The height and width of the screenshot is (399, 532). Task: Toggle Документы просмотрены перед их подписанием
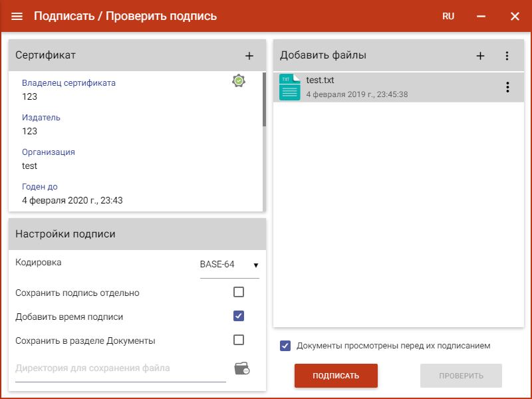[285, 345]
